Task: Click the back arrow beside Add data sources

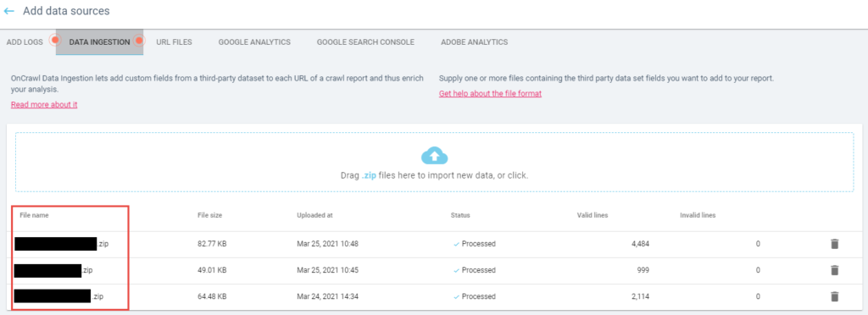Action: [x=8, y=11]
